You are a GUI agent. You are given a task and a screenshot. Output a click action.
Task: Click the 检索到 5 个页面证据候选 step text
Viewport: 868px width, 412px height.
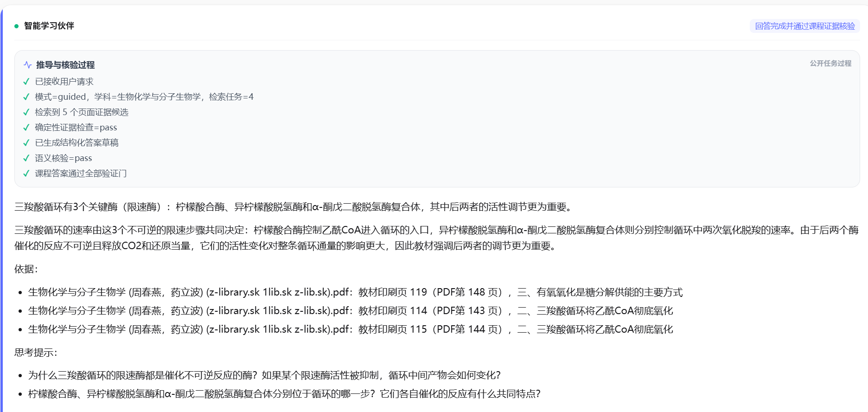[x=82, y=112]
